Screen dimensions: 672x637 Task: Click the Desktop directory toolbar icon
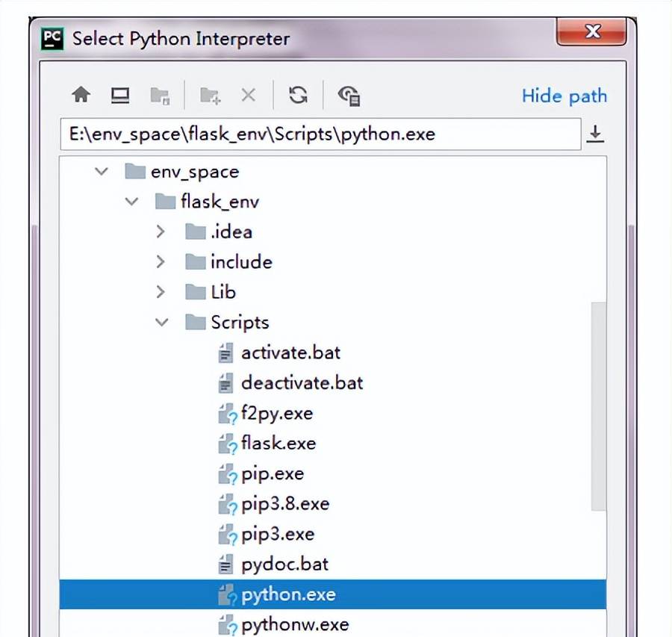click(x=120, y=95)
